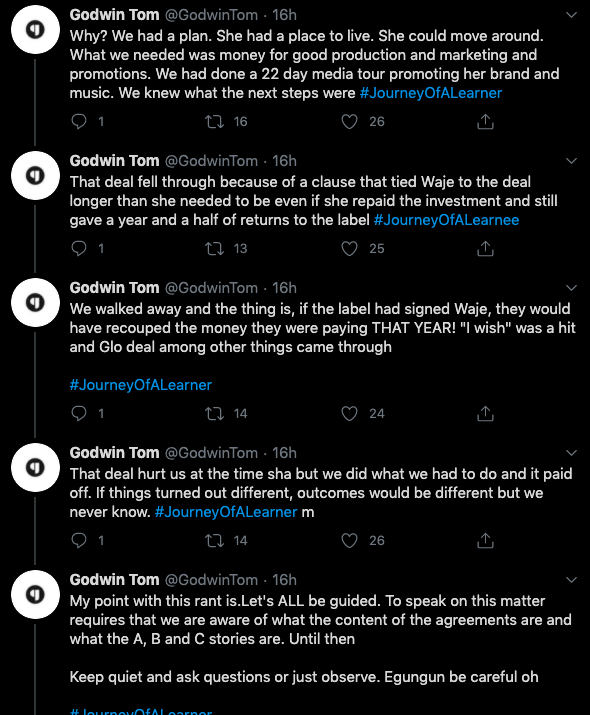Screen dimensions: 590x715
Task: Reply to the "Why? We had a plan" tweet
Action: pos(79,121)
